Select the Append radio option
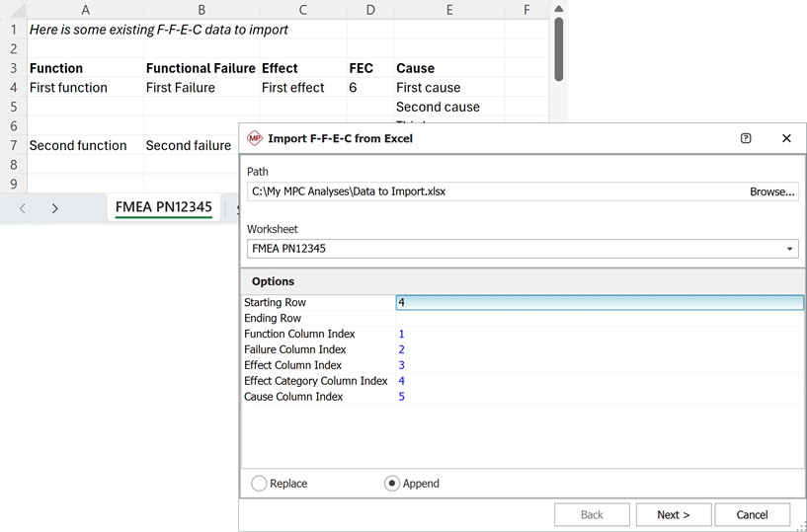Viewport: 807px width, 532px height. click(x=392, y=484)
